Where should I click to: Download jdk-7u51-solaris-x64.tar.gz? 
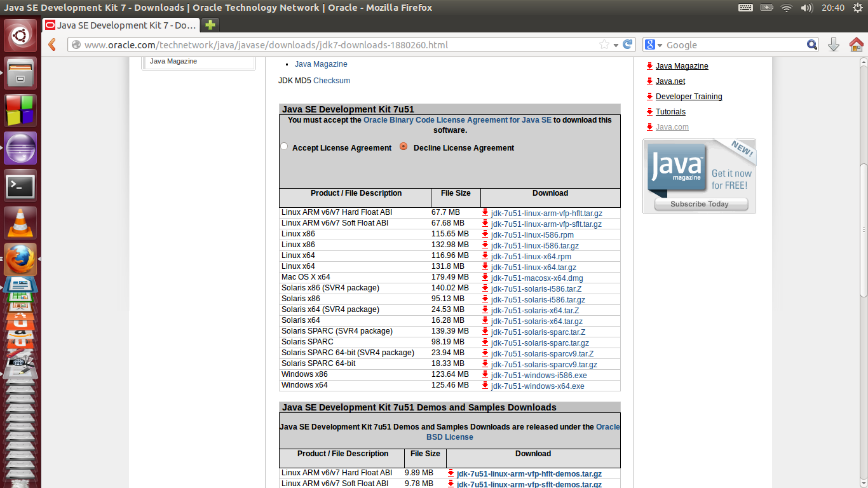pyautogui.click(x=537, y=322)
